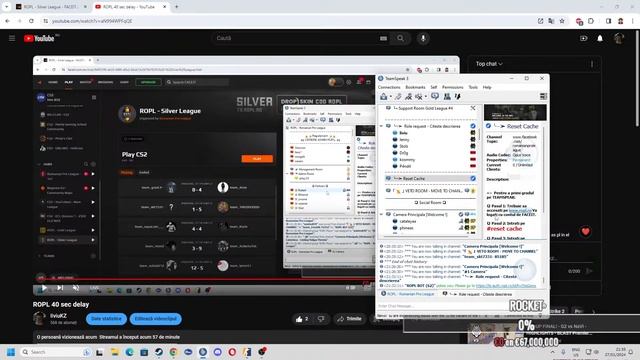The width and height of the screenshot is (640, 360).
Task: Dislike the ROPL 40 sec delay video
Action: coord(321,319)
